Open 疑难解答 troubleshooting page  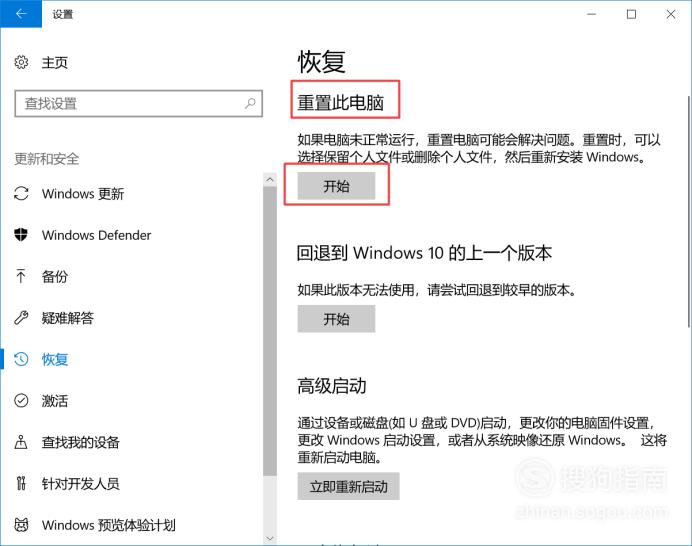pyautogui.click(x=68, y=318)
